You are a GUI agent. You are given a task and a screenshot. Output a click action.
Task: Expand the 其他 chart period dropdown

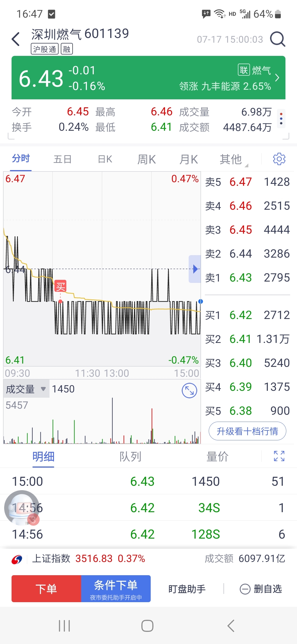pos(234,159)
